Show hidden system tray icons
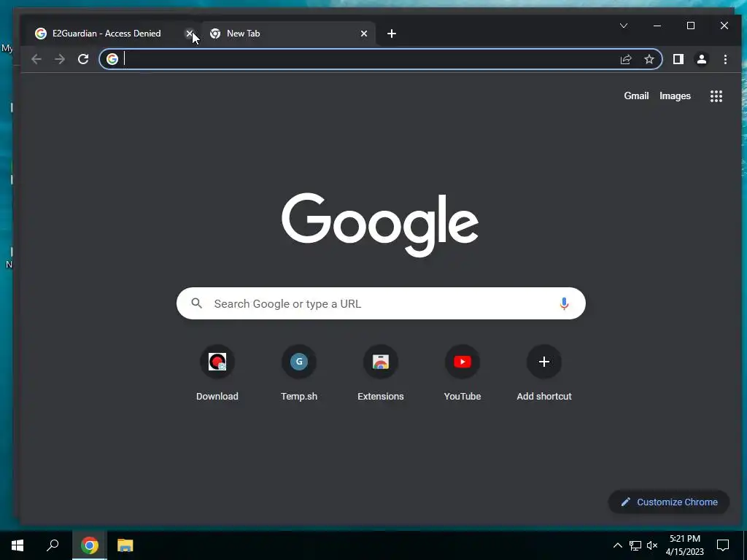The width and height of the screenshot is (747, 560). [x=617, y=545]
